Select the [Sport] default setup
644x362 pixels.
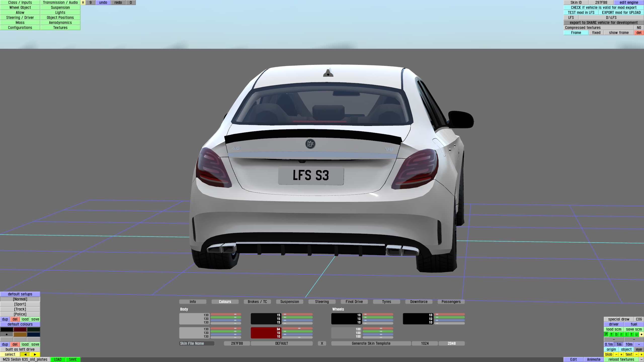[x=20, y=304]
